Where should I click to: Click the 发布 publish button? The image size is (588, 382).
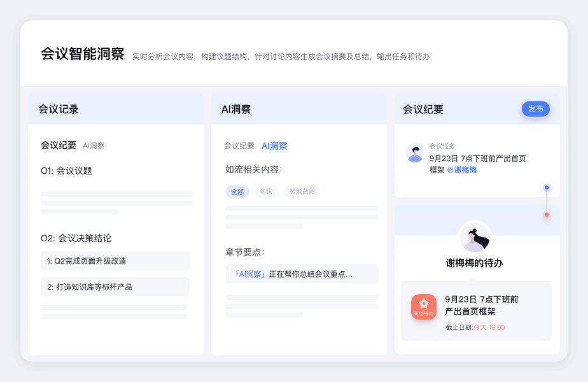click(x=536, y=109)
